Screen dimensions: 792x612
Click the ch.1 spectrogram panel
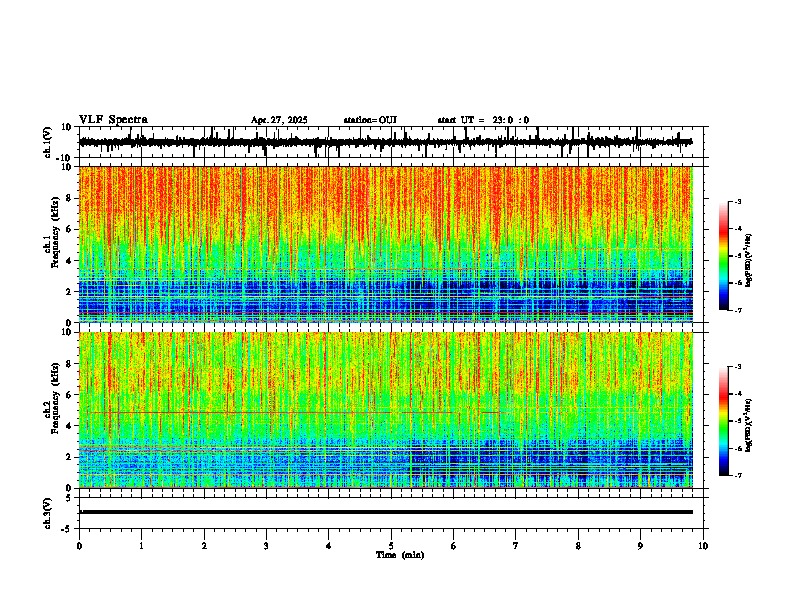[386, 244]
